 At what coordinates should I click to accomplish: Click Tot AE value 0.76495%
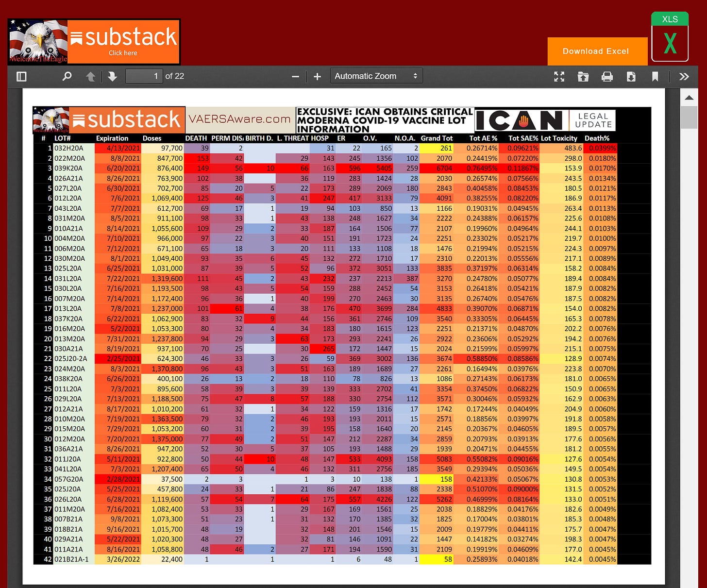click(482, 168)
